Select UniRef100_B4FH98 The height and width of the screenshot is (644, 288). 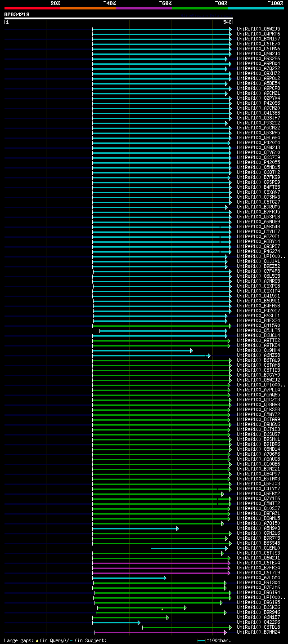pyautogui.click(x=258, y=306)
